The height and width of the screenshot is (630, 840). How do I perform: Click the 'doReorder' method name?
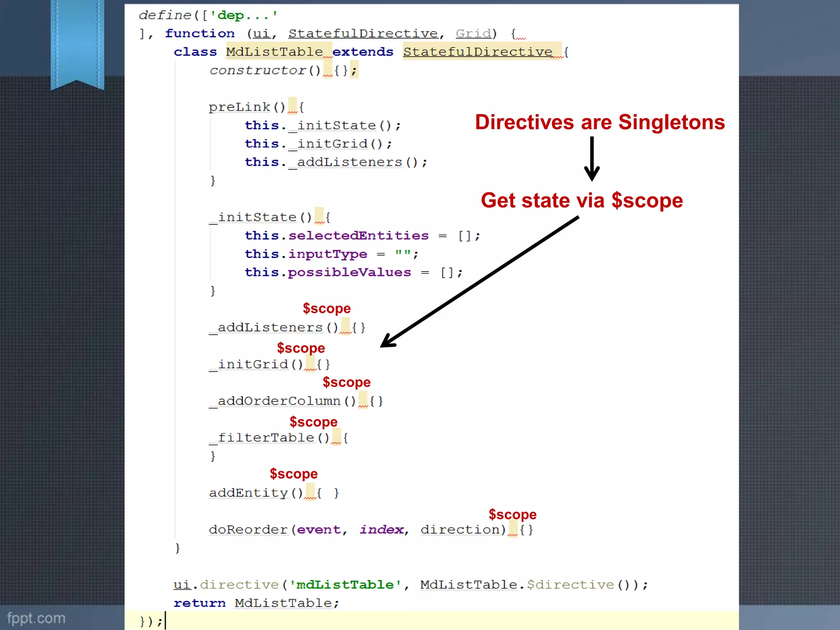click(248, 530)
